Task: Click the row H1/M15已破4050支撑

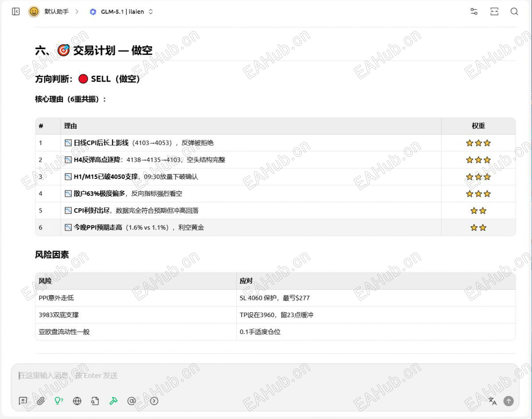Action: (275, 177)
